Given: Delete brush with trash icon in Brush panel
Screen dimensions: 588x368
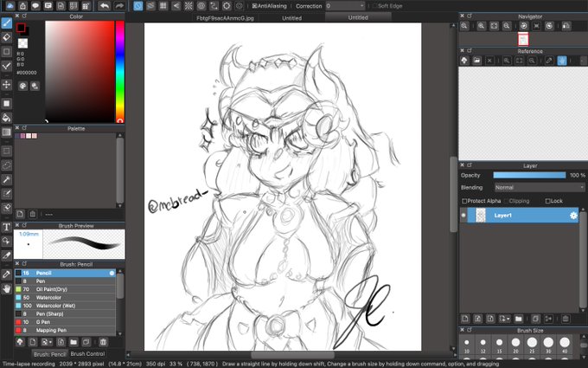Looking at the screenshot, I should pos(103,342).
